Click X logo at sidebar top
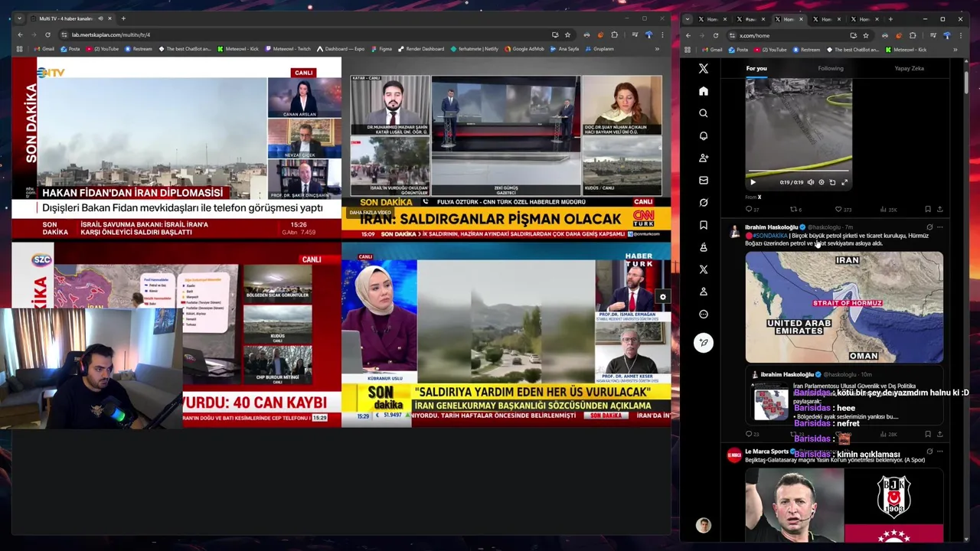 703,69
